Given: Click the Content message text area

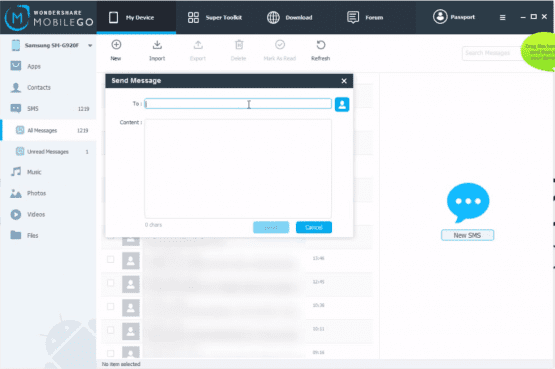Looking at the screenshot, I should pyautogui.click(x=238, y=168).
